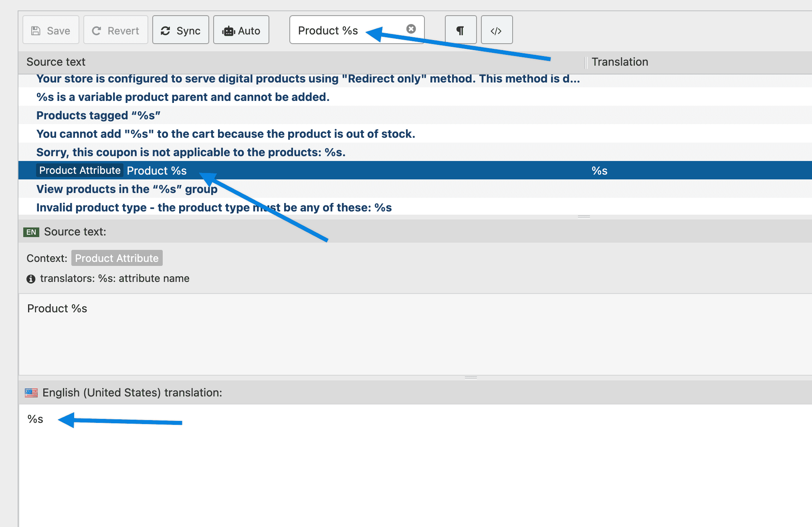Viewport: 812px width, 527px height.
Task: Click the Revert button
Action: tap(116, 30)
